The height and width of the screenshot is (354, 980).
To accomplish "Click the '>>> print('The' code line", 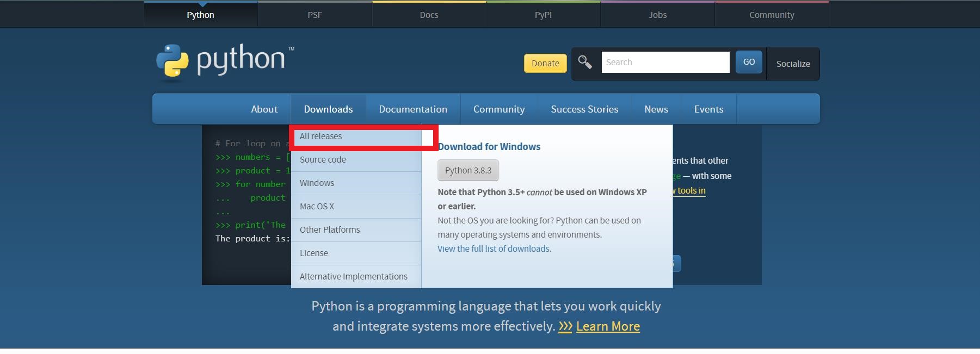I will pos(250,225).
